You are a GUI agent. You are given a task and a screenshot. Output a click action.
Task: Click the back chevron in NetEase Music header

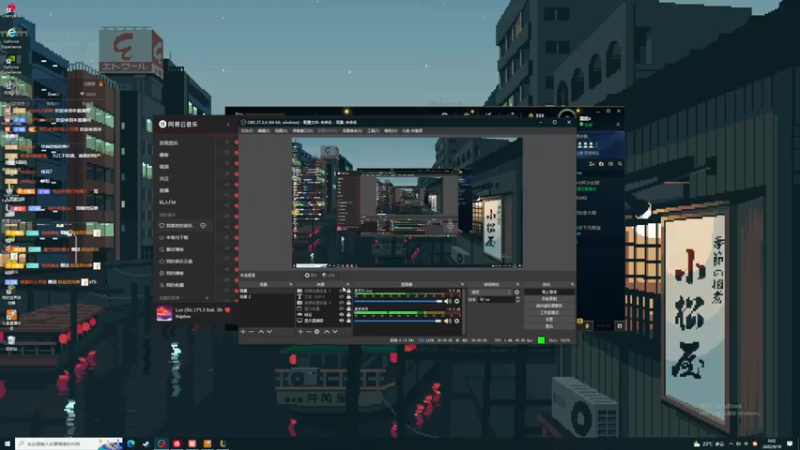point(228,124)
